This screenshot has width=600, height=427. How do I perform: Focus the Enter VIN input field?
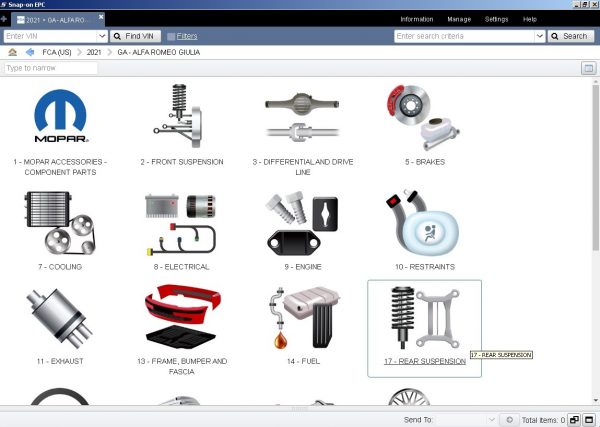click(51, 36)
